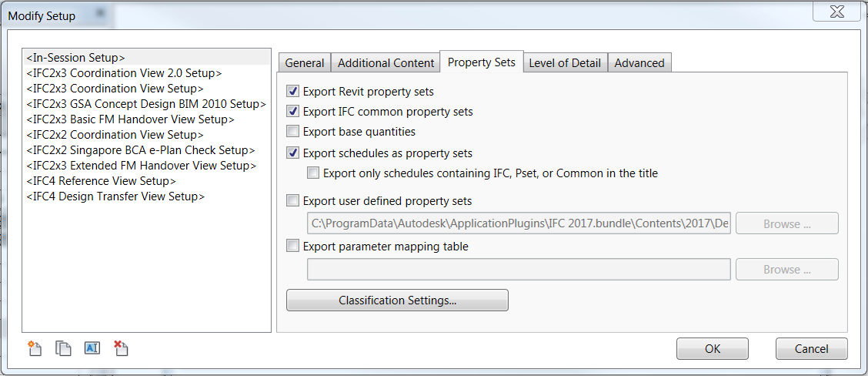Click the create new setup icon
Image resolution: width=868 pixels, height=376 pixels.
pos(35,348)
